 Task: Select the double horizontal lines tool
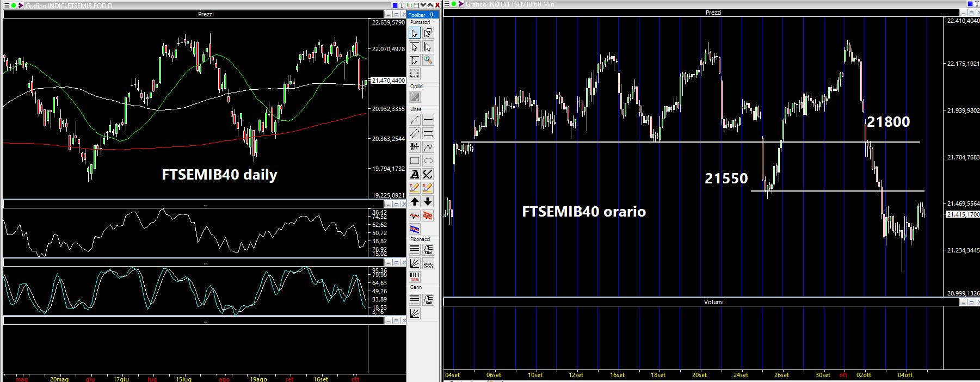tap(428, 133)
